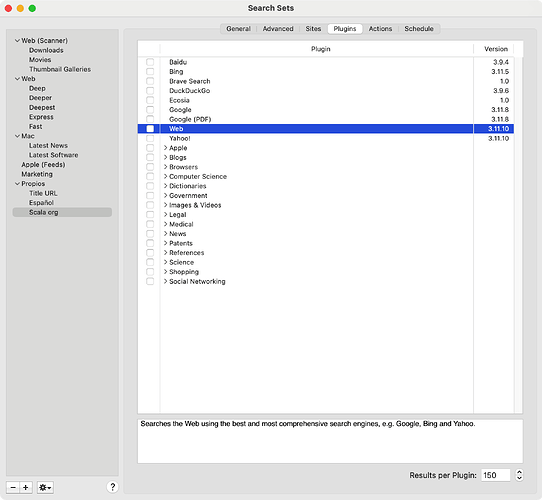
Task: Select Title URL search set
Action: click(43, 193)
